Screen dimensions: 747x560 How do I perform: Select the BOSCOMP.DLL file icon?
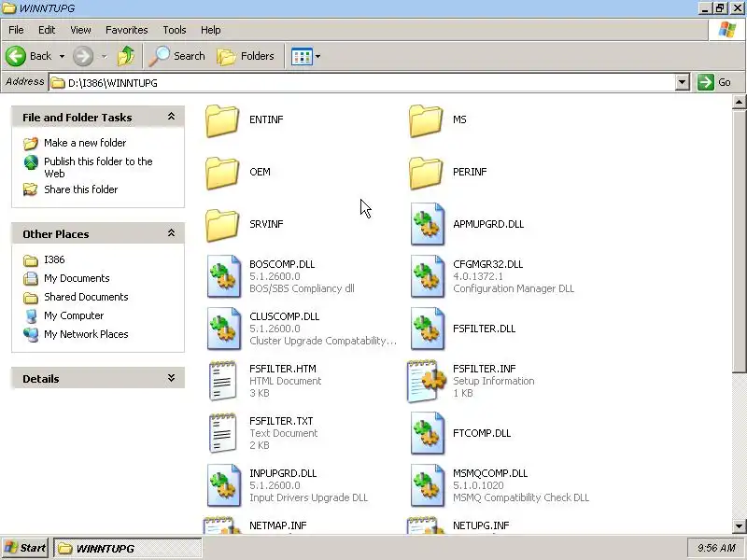[224, 276]
